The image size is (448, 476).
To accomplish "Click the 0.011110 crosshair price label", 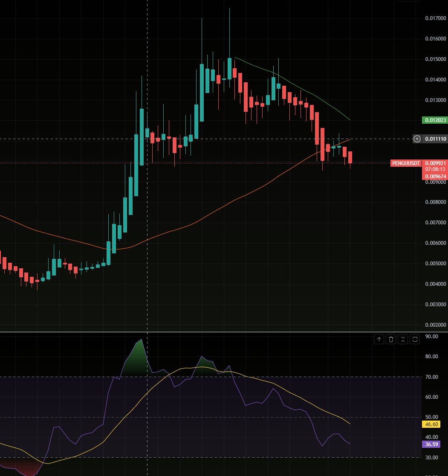I will click(435, 139).
